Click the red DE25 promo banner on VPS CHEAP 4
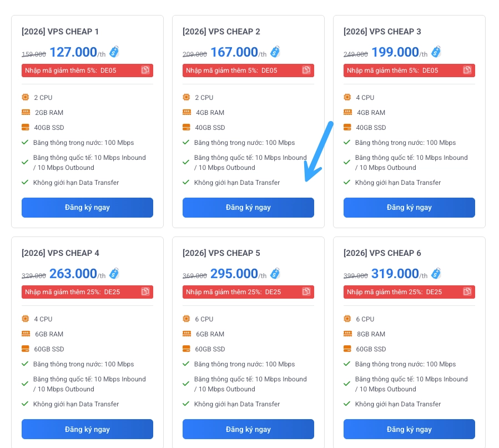 pyautogui.click(x=78, y=292)
